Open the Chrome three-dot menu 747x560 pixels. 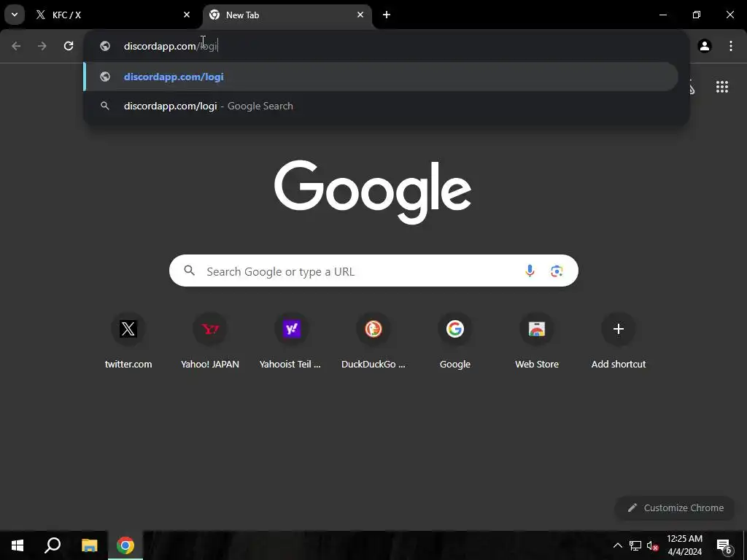click(731, 46)
